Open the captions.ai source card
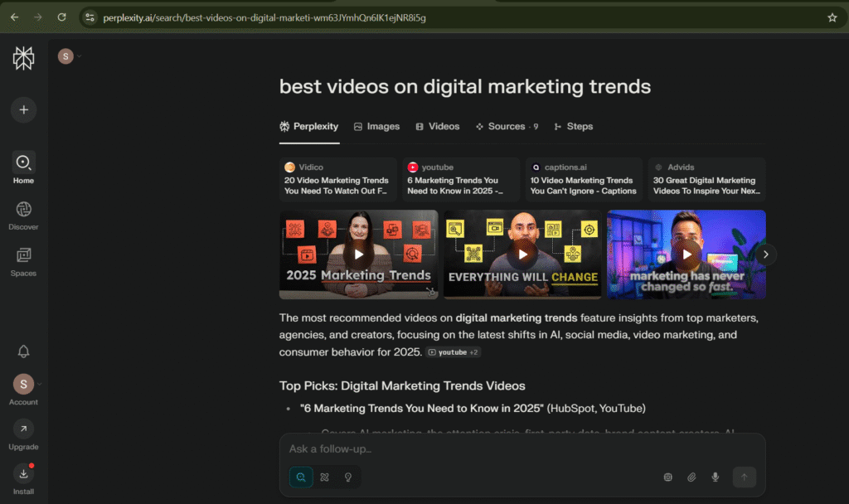The width and height of the screenshot is (849, 504). point(584,179)
